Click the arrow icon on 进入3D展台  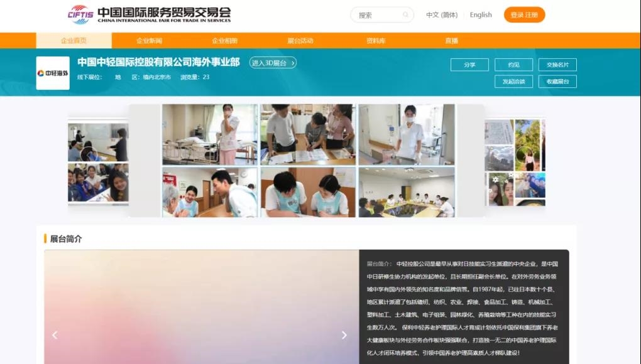(292, 63)
